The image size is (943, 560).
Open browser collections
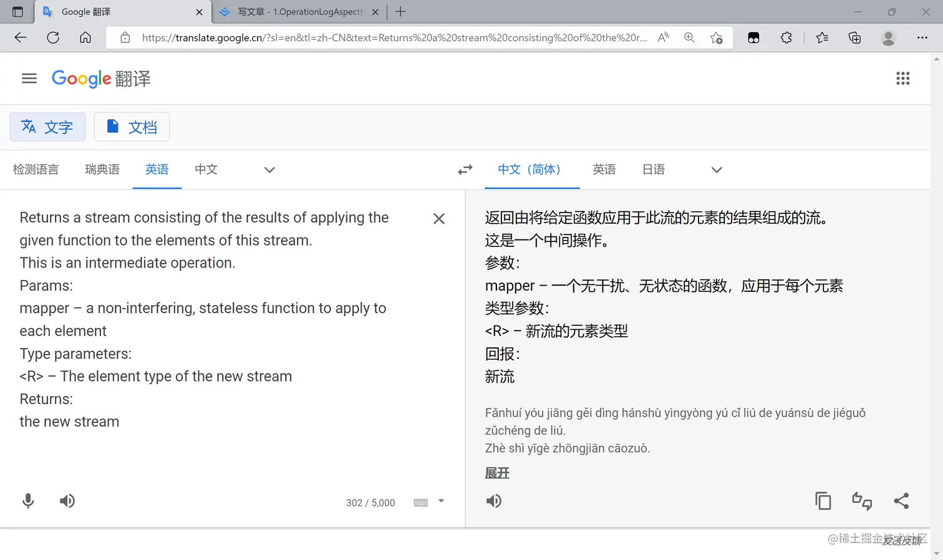855,37
